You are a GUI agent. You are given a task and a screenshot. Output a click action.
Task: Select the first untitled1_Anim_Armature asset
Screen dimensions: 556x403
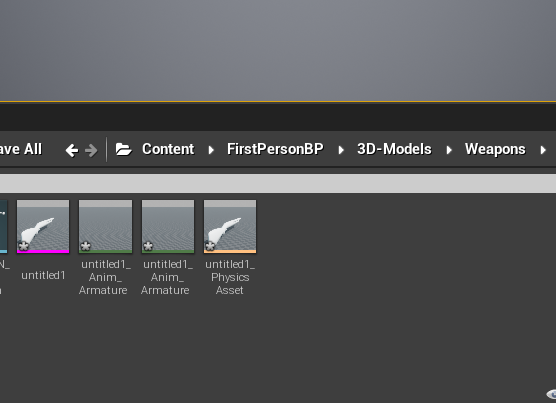(x=105, y=226)
